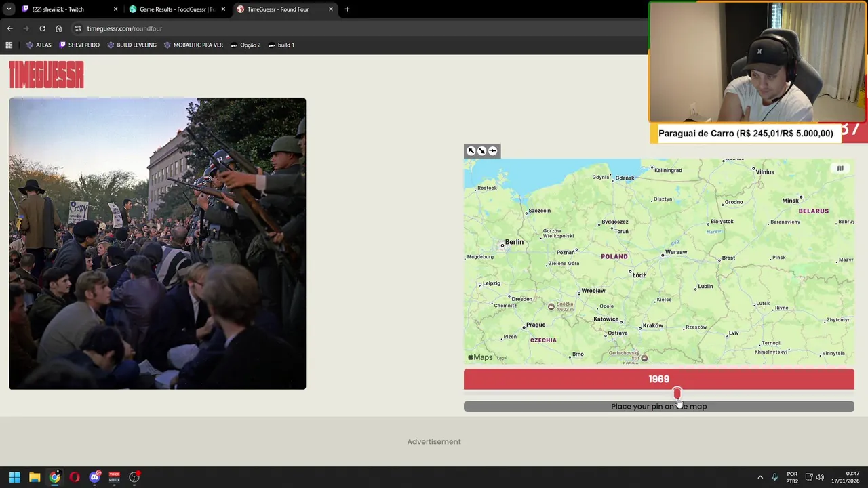
Task: Open a new browser tab
Action: 347,9
